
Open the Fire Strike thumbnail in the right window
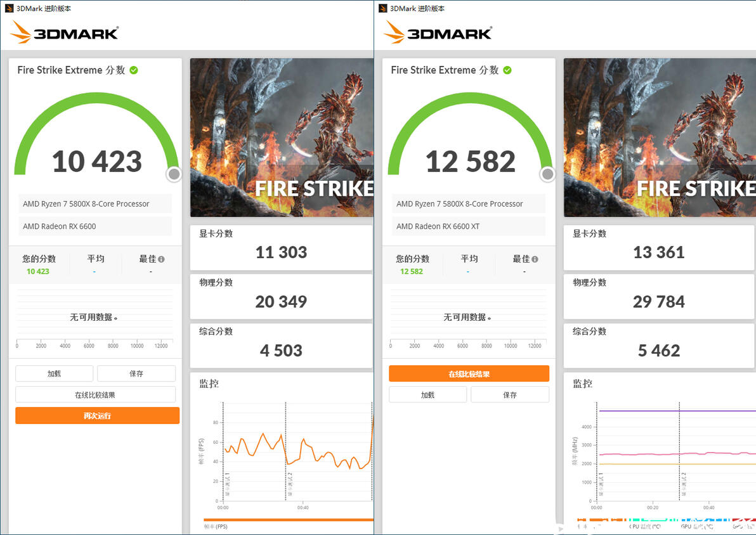[660, 138]
